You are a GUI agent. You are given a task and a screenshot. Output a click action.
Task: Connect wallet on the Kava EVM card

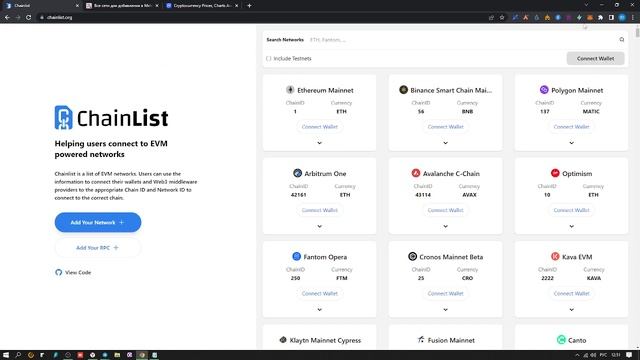(x=571, y=293)
